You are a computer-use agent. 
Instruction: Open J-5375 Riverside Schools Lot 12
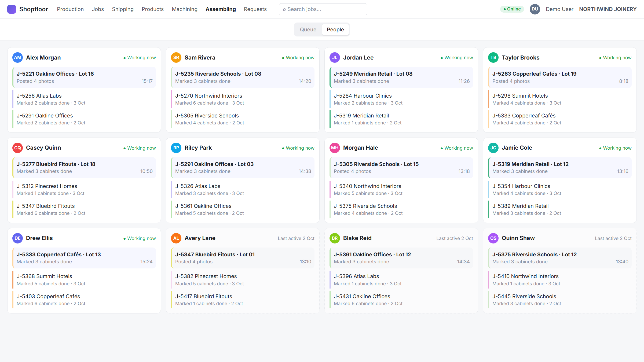560,258
